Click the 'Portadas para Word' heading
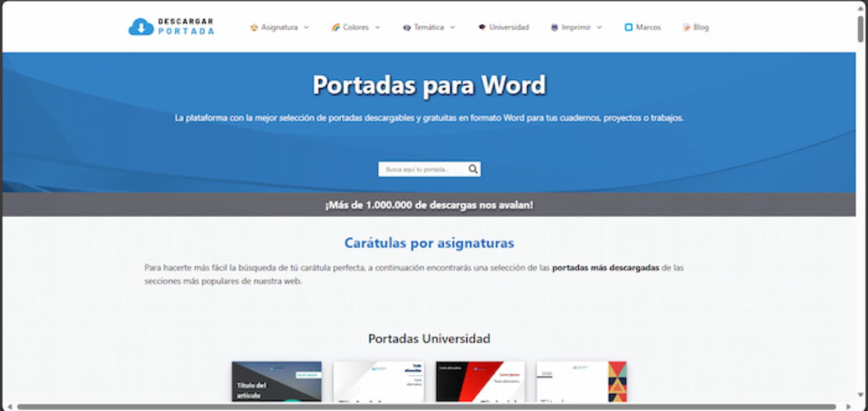The image size is (868, 411). pyautogui.click(x=429, y=85)
